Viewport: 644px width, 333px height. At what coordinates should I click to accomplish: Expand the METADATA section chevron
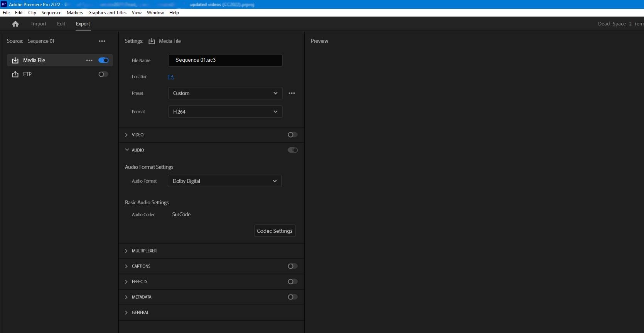click(x=126, y=297)
